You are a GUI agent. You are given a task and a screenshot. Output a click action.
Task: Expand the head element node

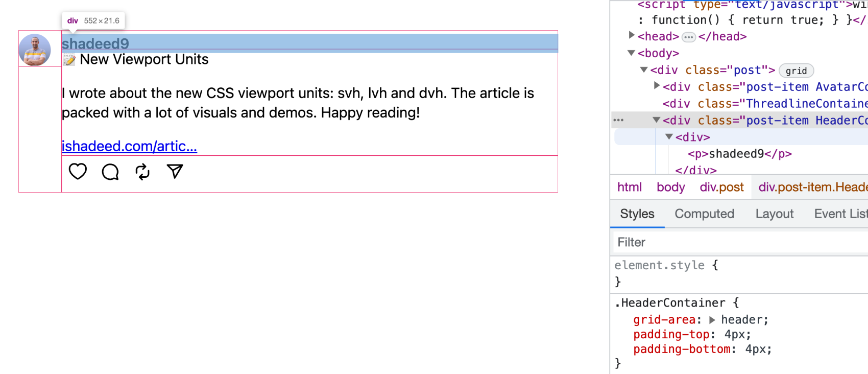tap(632, 36)
